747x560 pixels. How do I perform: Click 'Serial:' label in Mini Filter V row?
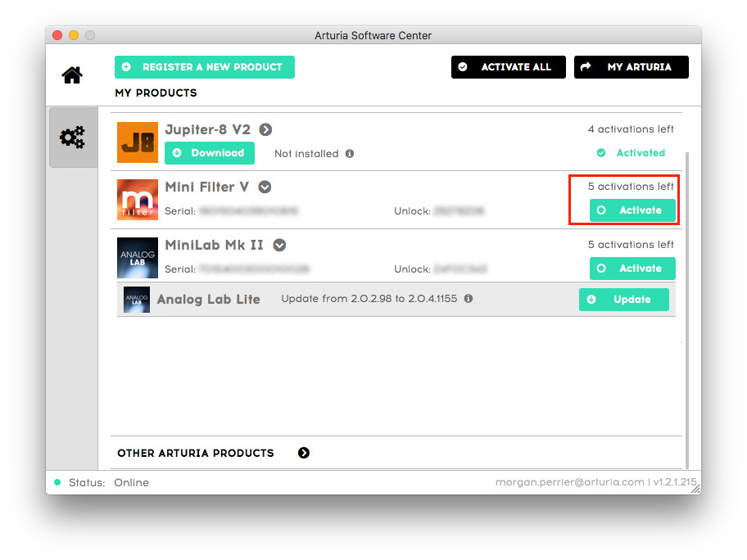(180, 211)
